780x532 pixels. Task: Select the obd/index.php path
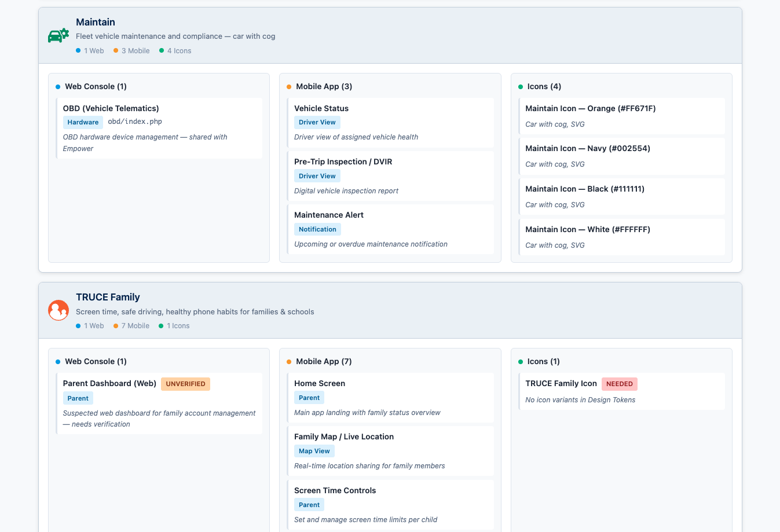(x=135, y=122)
